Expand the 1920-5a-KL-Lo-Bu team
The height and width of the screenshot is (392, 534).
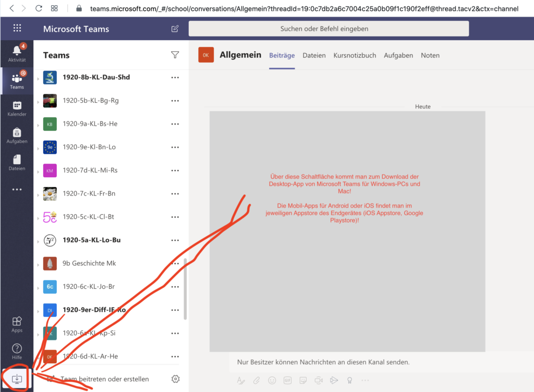pos(38,241)
